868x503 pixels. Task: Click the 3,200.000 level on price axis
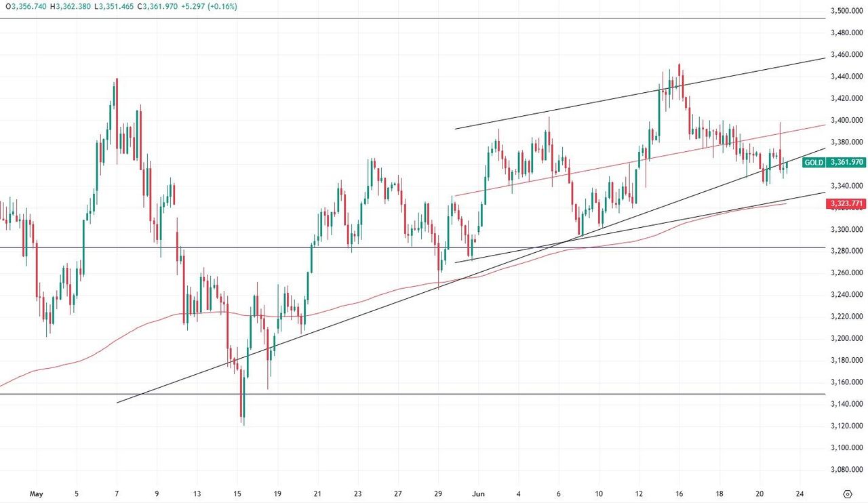[x=846, y=338]
